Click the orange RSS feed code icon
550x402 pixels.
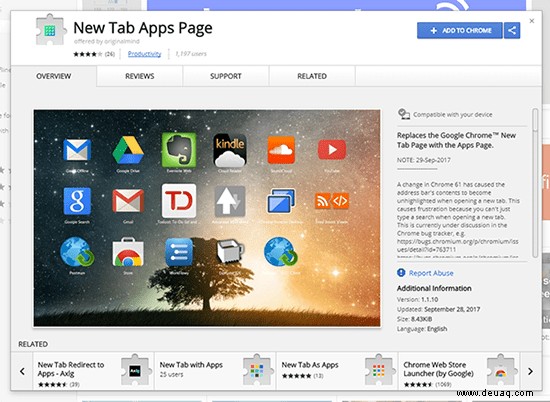(332, 201)
